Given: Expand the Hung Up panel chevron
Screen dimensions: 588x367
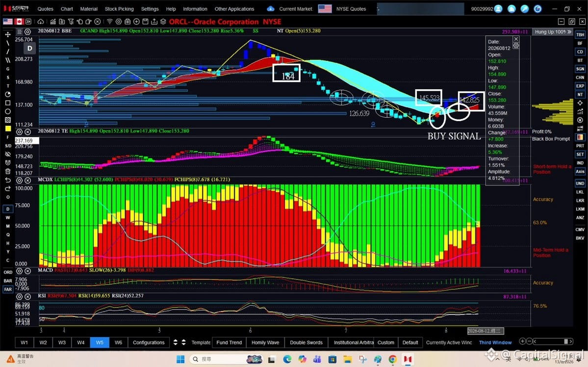Looking at the screenshot, I should (569, 32).
